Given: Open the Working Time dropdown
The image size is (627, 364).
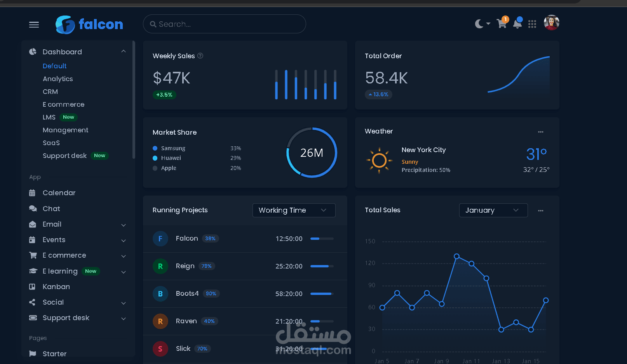Looking at the screenshot, I should coord(294,210).
